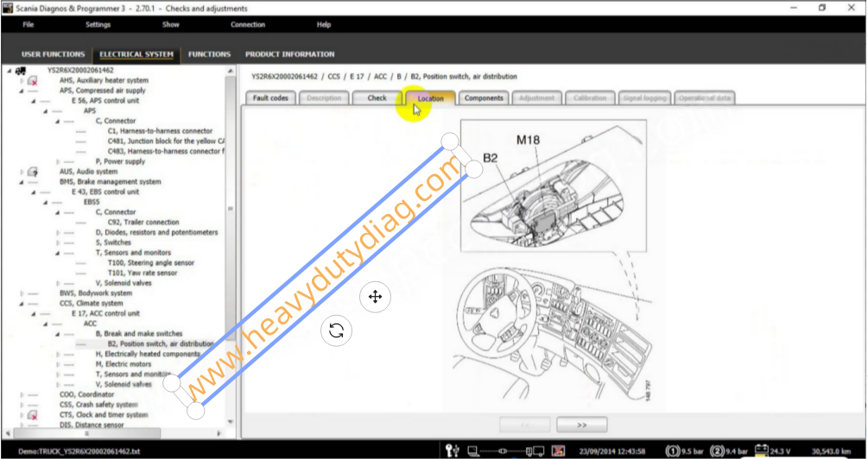
Task: Click the tree panel vertical scrollbar thumb
Action: pos(231,209)
